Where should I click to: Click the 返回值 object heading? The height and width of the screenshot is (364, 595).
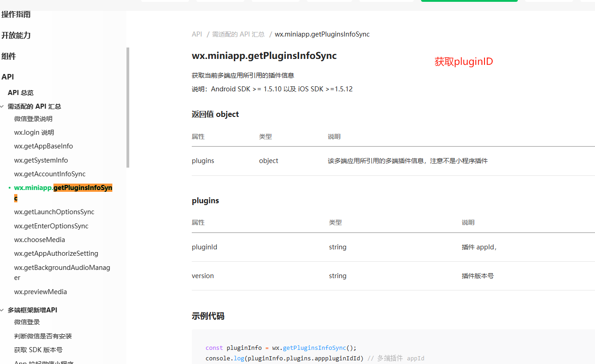click(x=216, y=114)
